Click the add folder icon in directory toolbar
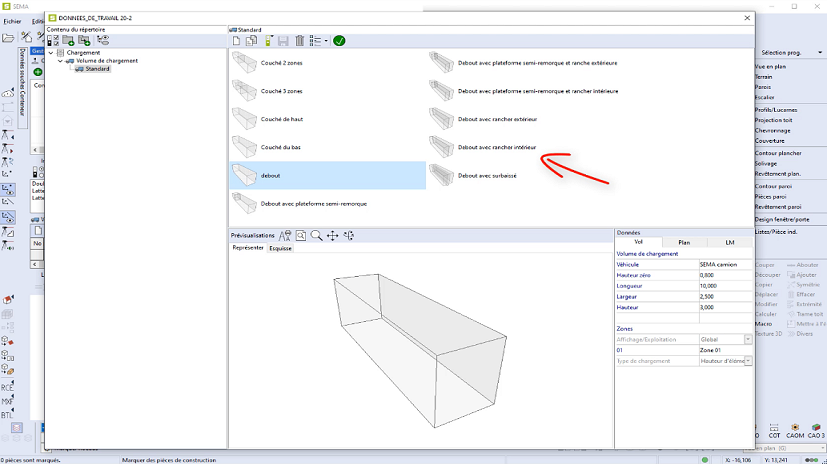The width and height of the screenshot is (827, 464). [x=70, y=41]
